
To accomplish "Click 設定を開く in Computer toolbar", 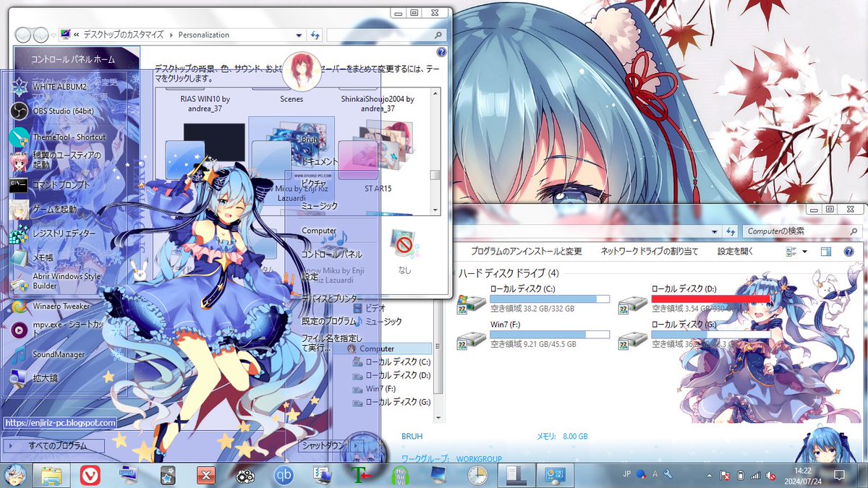I will coord(736,252).
